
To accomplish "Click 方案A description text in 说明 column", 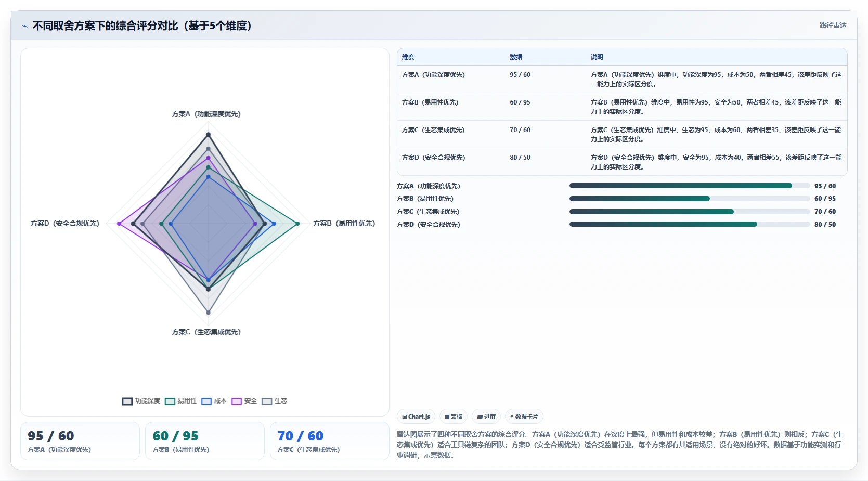I will (716, 80).
